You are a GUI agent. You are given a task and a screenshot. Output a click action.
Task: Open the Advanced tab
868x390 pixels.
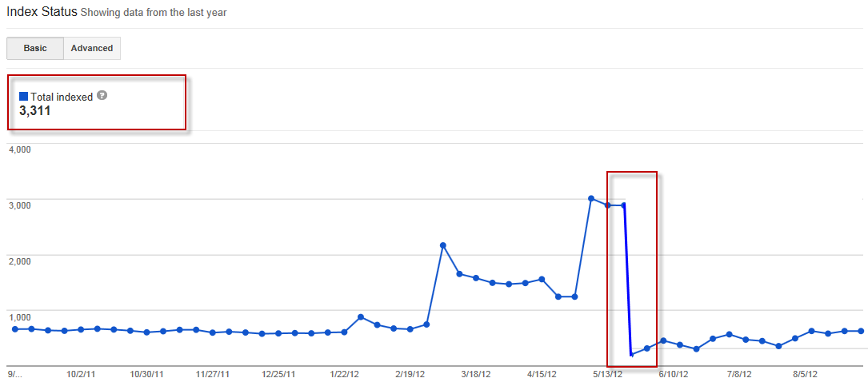pos(92,48)
